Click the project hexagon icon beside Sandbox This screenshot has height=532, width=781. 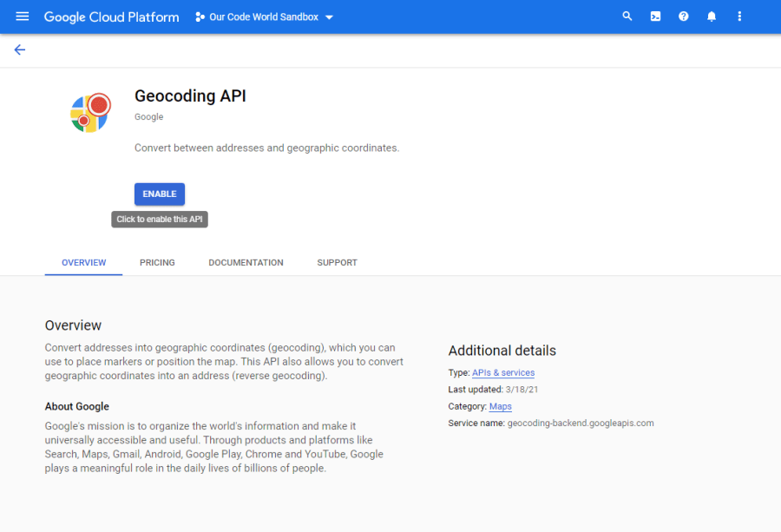200,17
